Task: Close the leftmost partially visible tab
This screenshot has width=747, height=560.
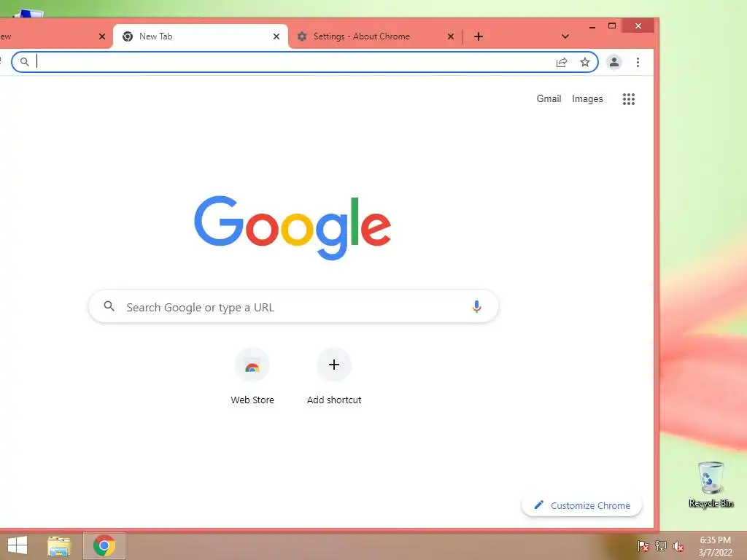Action: tap(102, 36)
